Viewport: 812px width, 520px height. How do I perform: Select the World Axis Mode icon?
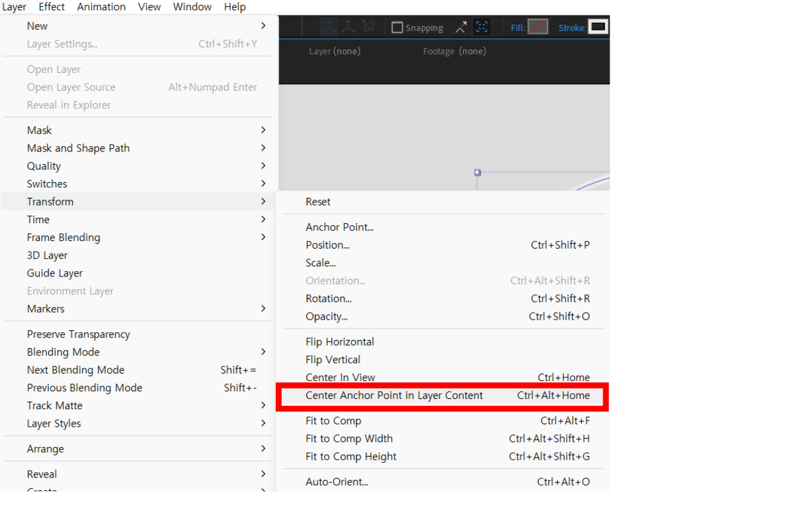348,27
